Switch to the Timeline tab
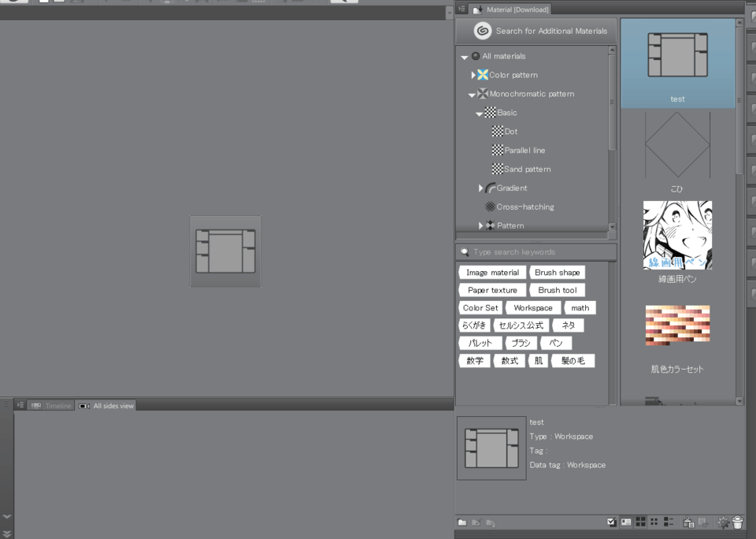This screenshot has width=756, height=539. coord(51,406)
